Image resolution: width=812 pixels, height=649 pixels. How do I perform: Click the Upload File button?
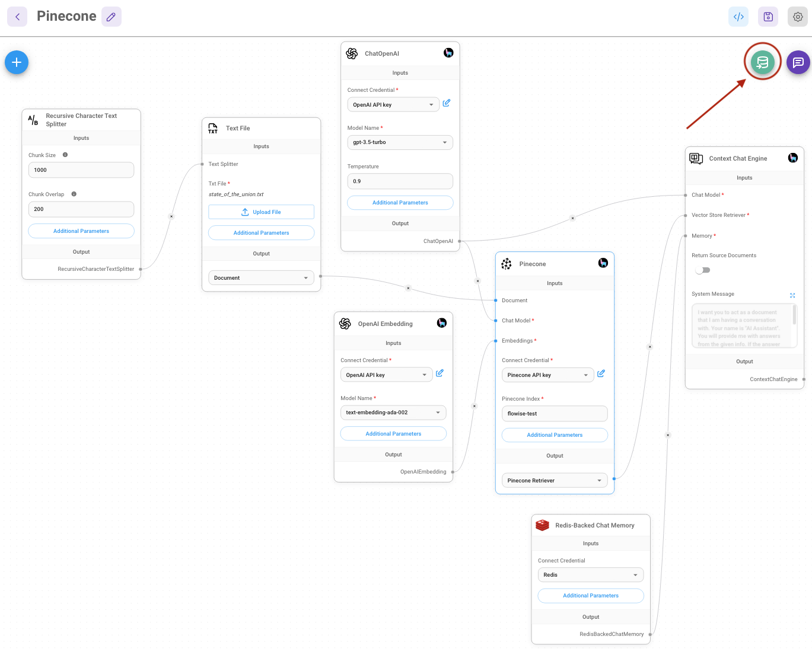[261, 212]
